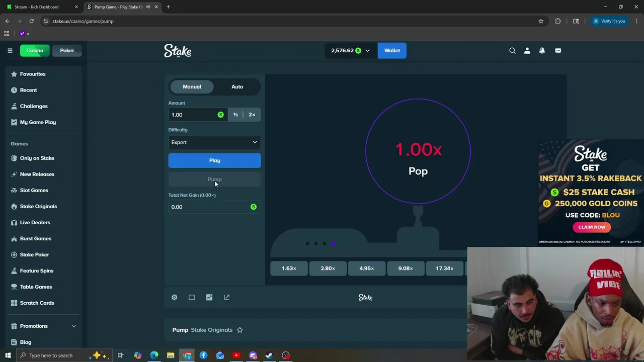Click the blue Play button
The image size is (644, 362).
[x=214, y=160]
